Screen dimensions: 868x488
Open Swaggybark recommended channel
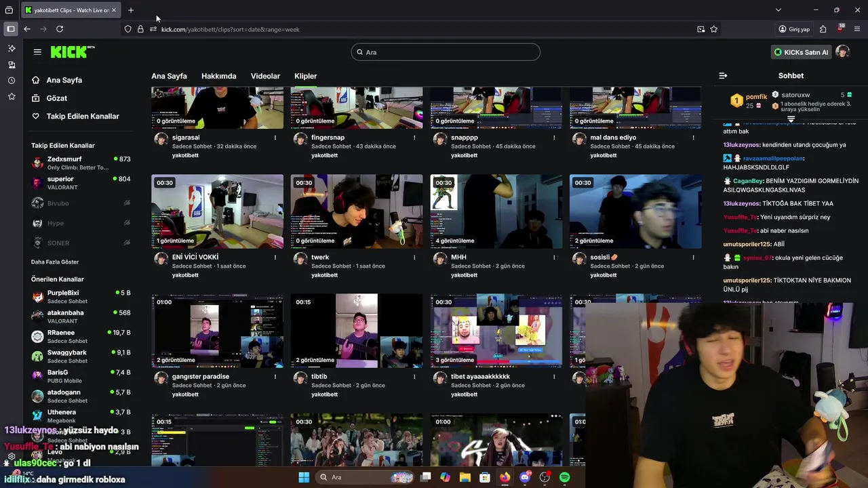(81, 357)
